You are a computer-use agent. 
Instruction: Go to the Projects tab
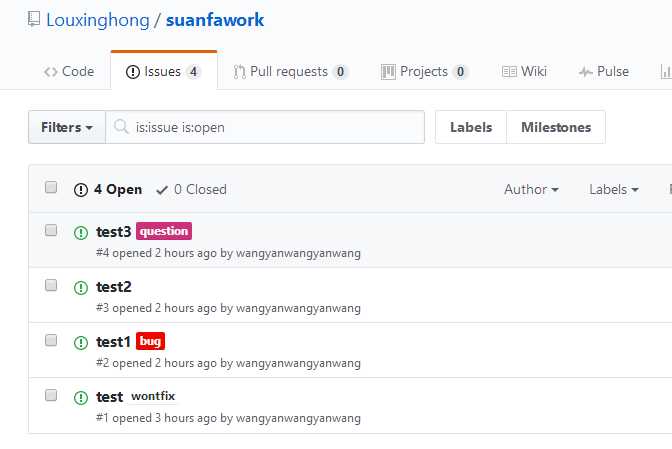pyautogui.click(x=423, y=72)
